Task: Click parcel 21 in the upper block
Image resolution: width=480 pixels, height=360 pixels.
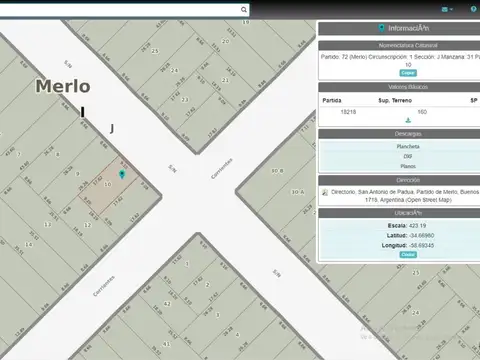Action: [x=225, y=80]
